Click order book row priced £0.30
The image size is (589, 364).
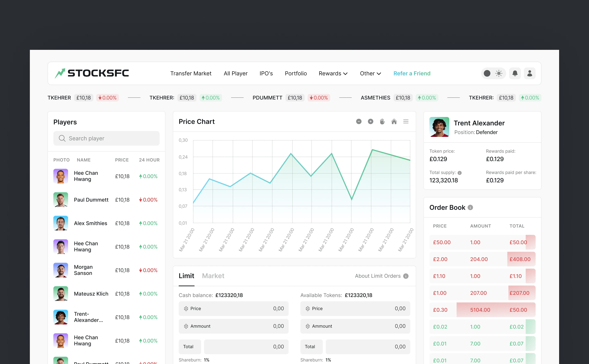coord(482,310)
